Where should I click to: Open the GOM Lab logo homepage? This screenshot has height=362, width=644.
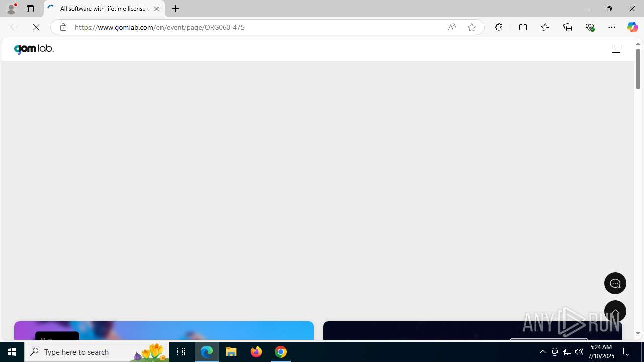(34, 49)
